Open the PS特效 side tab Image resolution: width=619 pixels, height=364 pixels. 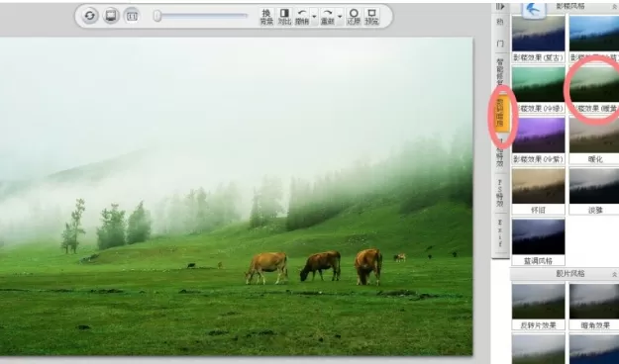500,193
